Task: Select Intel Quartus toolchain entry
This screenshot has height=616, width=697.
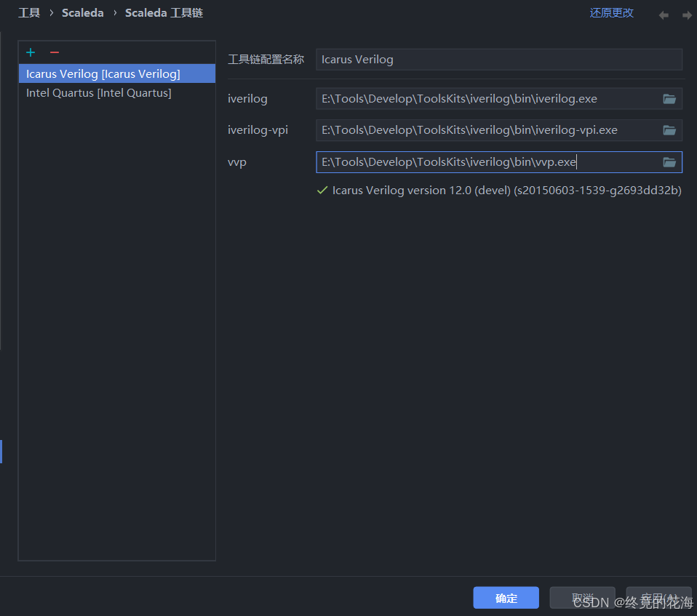Action: click(117, 93)
